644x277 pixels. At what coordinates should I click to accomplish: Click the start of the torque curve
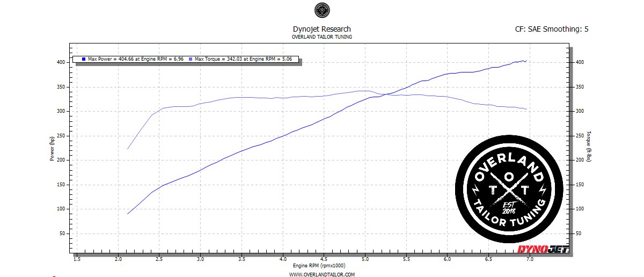coord(128,149)
